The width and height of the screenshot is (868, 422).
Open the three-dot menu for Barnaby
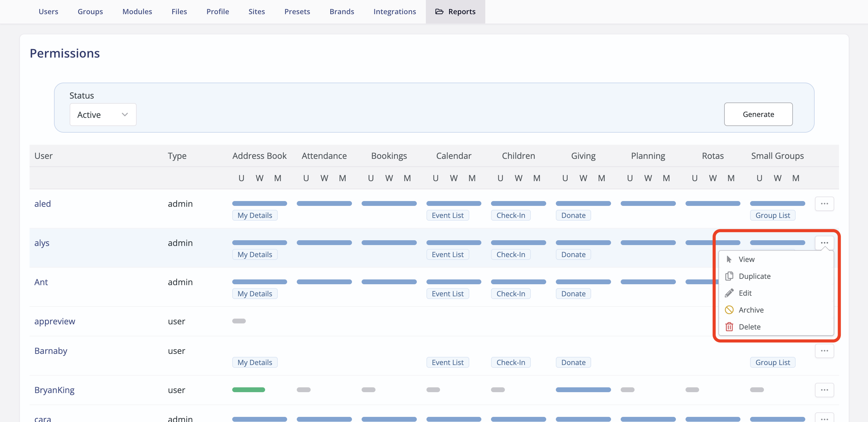tap(825, 351)
